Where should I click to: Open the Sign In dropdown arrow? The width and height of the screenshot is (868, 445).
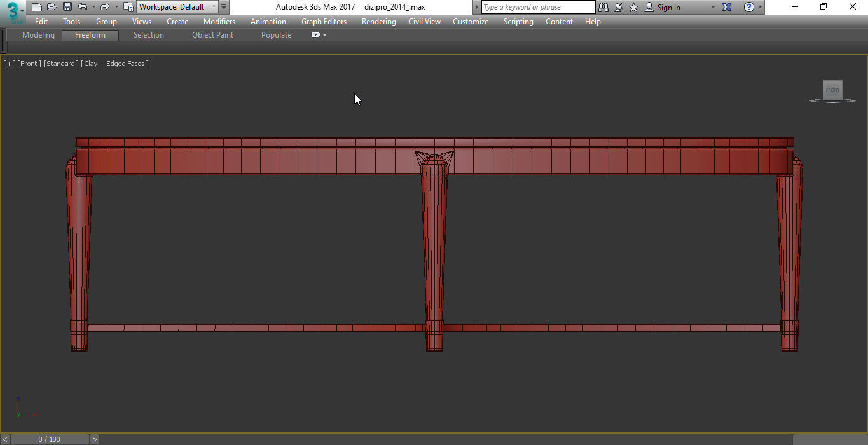[x=712, y=8]
